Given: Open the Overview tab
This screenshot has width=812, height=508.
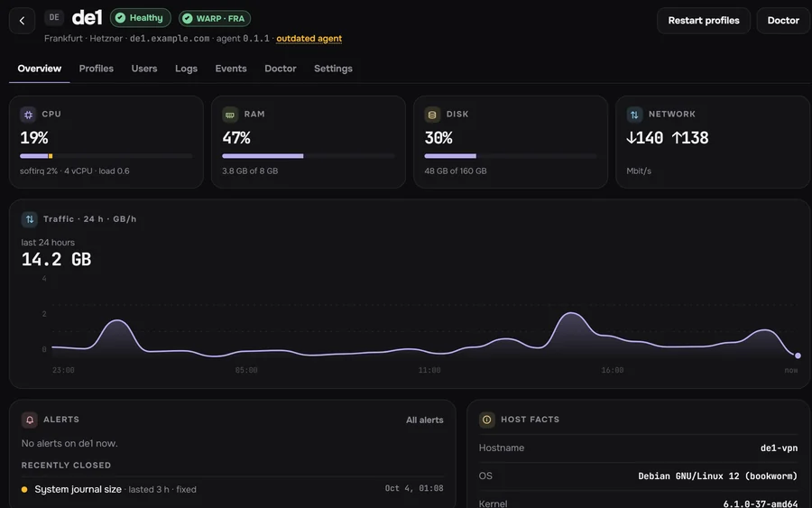Looking at the screenshot, I should tap(40, 69).
